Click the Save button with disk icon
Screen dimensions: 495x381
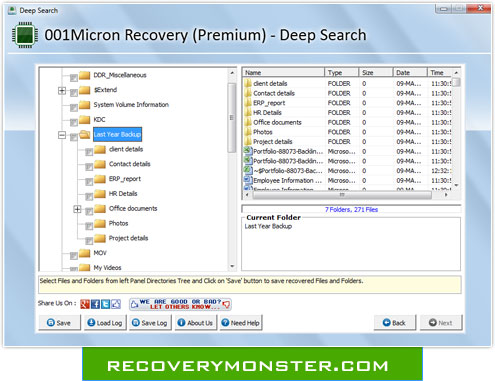(59, 323)
